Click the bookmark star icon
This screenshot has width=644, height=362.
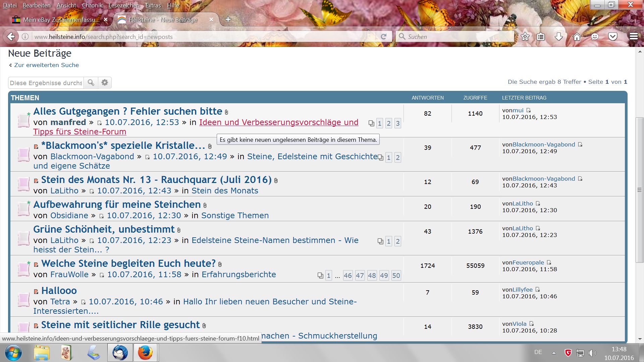point(525,37)
